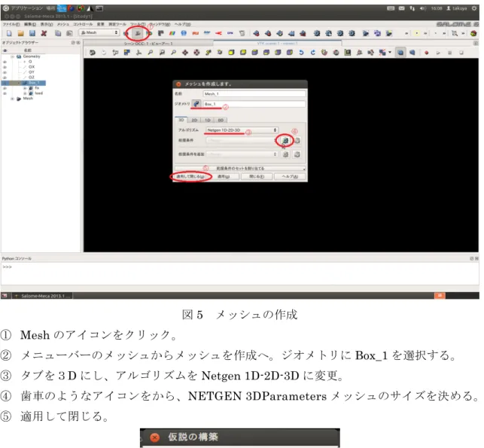Click the pan cross-arrows icon in viewer toolbar
Image resolution: width=484 pixels, height=448 pixels.
[185, 53]
